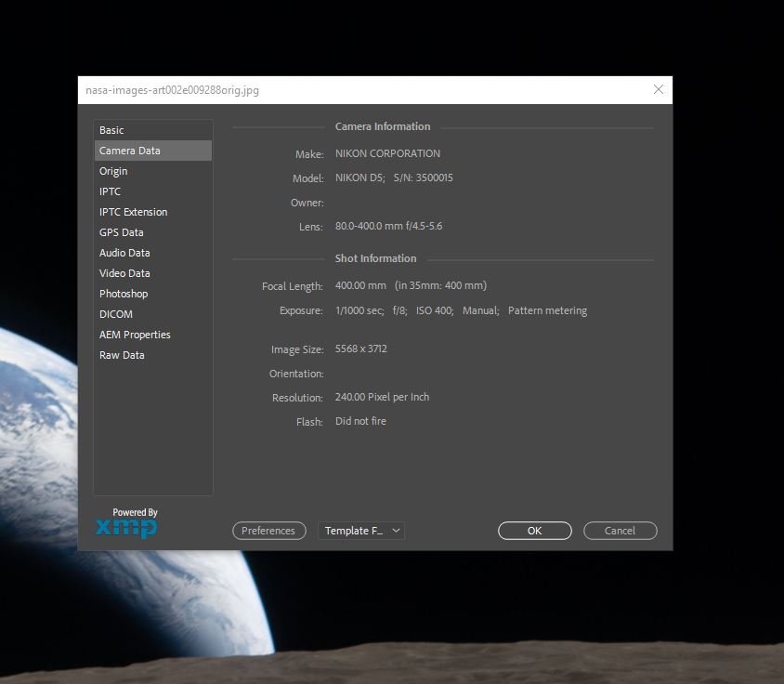
Task: Click the Model value NIKON D5
Action: pos(360,178)
